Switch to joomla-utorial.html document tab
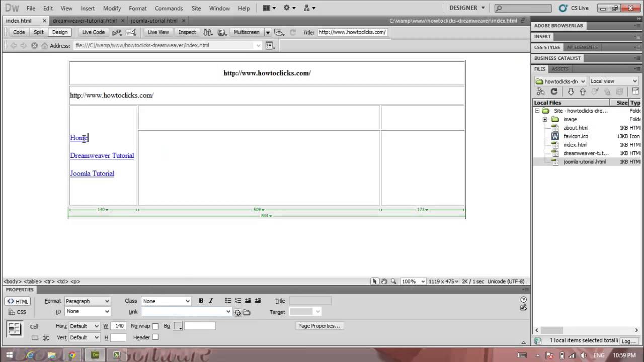Image resolution: width=644 pixels, height=362 pixels. coord(154,21)
